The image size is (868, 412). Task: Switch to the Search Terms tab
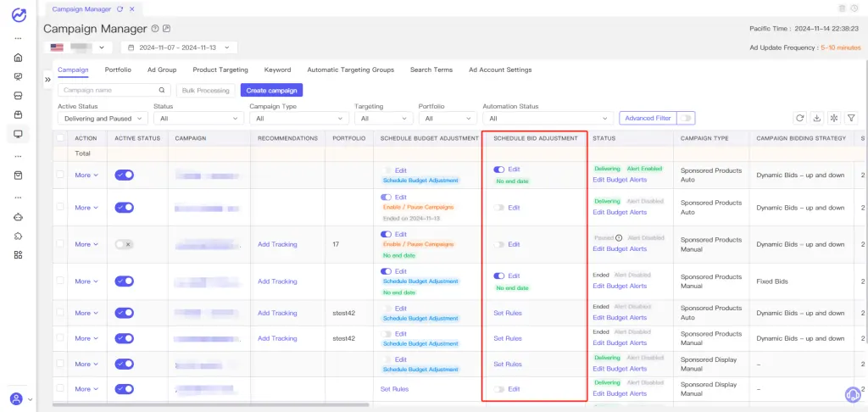coord(431,70)
